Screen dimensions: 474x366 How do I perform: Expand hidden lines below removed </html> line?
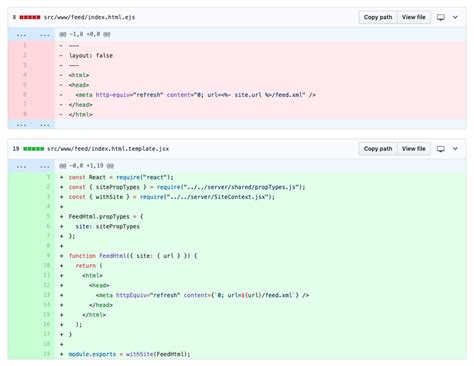click(x=31, y=125)
